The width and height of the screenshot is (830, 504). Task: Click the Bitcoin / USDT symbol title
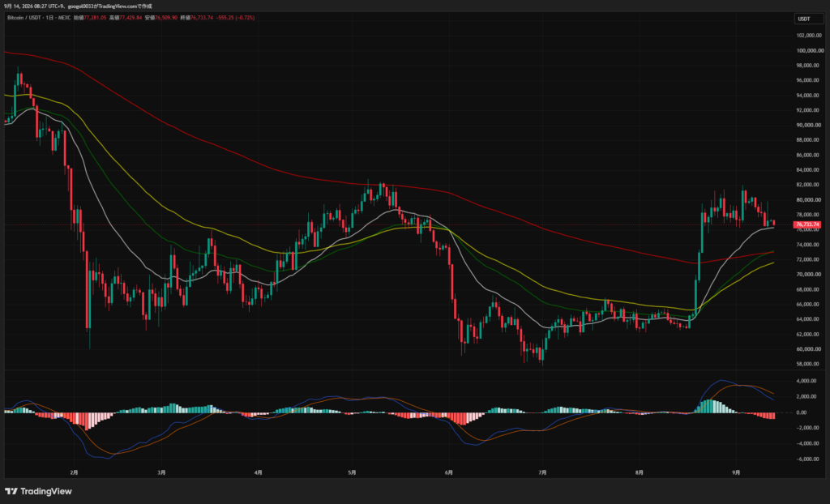25,18
